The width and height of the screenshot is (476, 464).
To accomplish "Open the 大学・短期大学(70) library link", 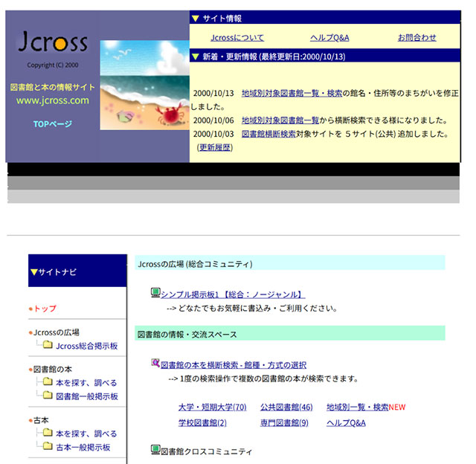I will tap(212, 407).
